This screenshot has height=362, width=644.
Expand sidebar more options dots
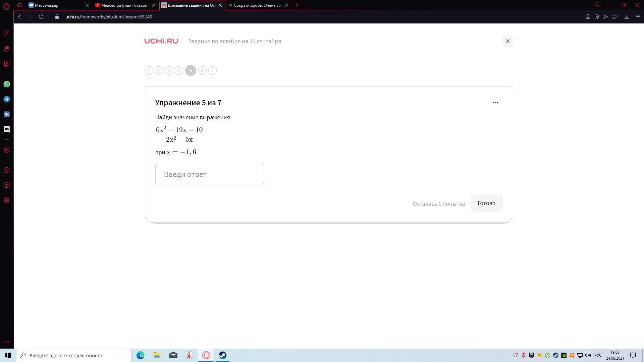point(7,342)
